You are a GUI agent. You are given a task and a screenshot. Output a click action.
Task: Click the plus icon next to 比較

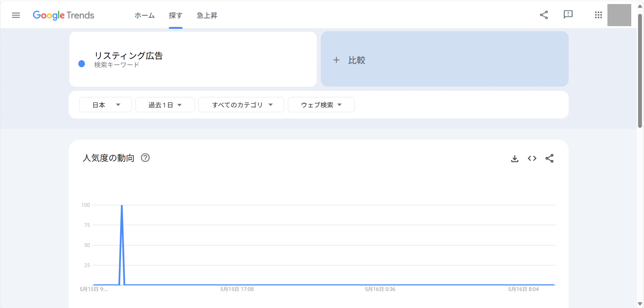(x=336, y=60)
